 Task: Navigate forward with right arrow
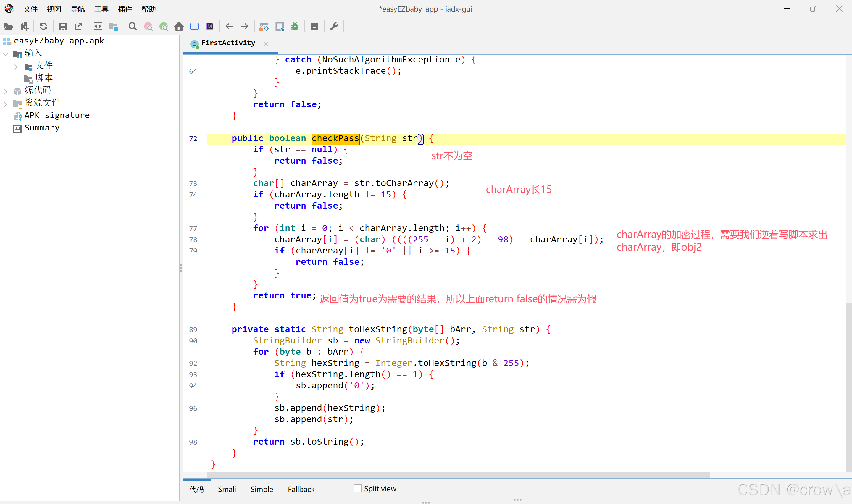[244, 27]
